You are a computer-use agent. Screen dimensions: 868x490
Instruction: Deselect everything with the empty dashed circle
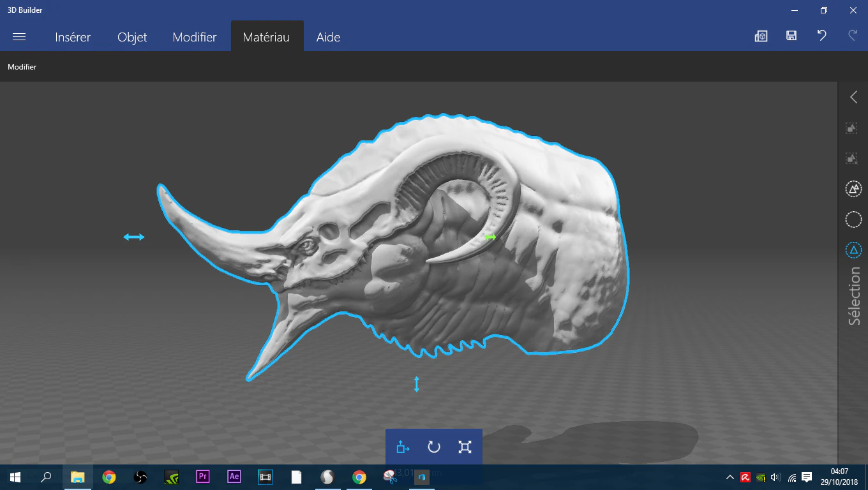853,219
